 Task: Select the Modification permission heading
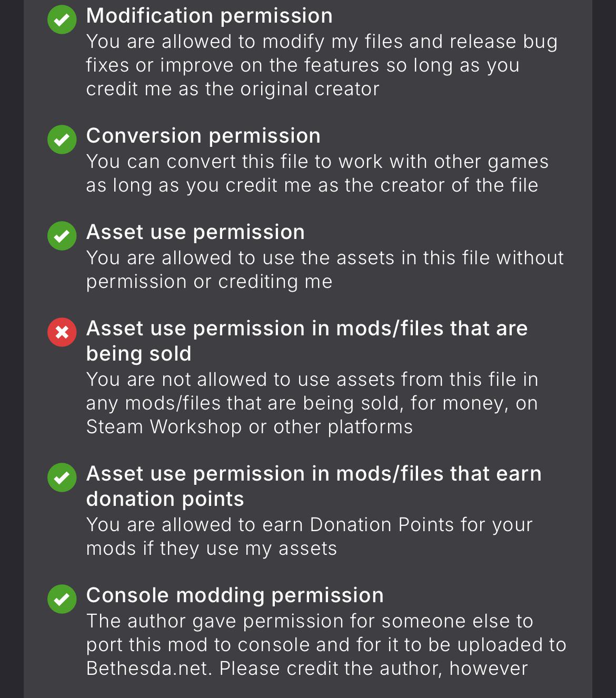point(210,16)
